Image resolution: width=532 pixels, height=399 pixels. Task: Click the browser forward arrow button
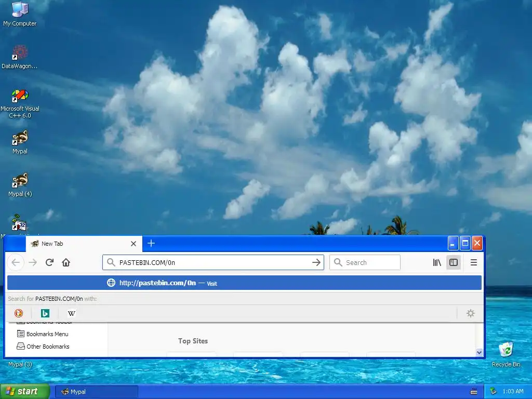click(x=33, y=262)
